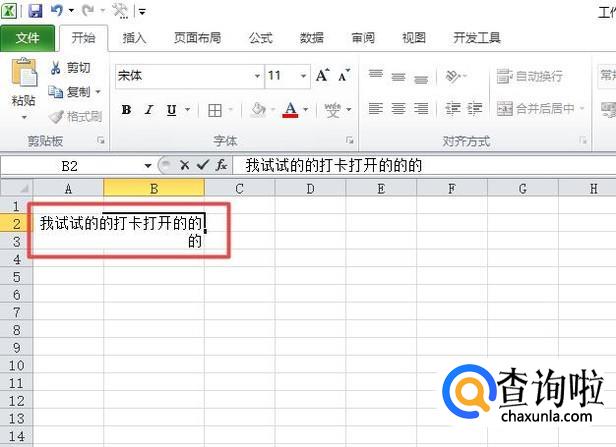This screenshot has height=447, width=616.
Task: Select column D header
Action: 310,187
